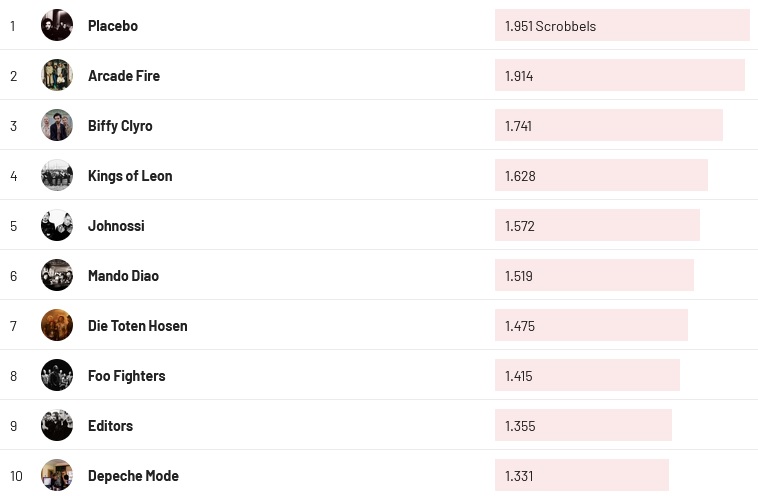Open the Depeche Mode artist link
The width and height of the screenshot is (758, 496).
point(133,476)
